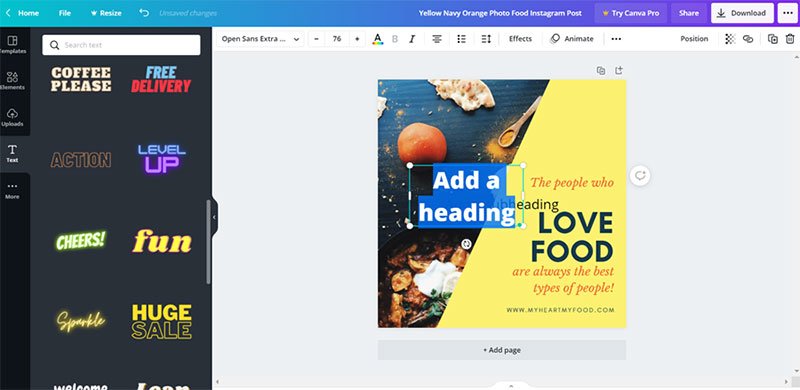Open the Share dialog
The width and height of the screenshot is (800, 390).
689,13
